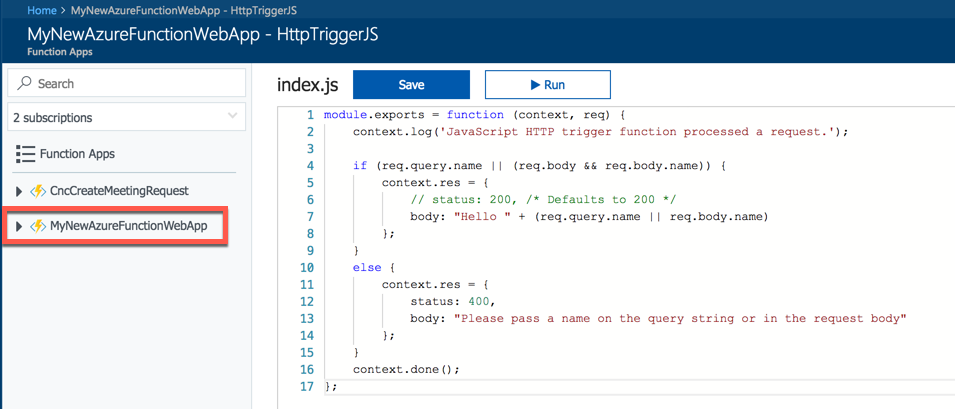Select the CncCreateMeetingRequest function app
Image resolution: width=955 pixels, height=409 pixels.
pos(119,191)
